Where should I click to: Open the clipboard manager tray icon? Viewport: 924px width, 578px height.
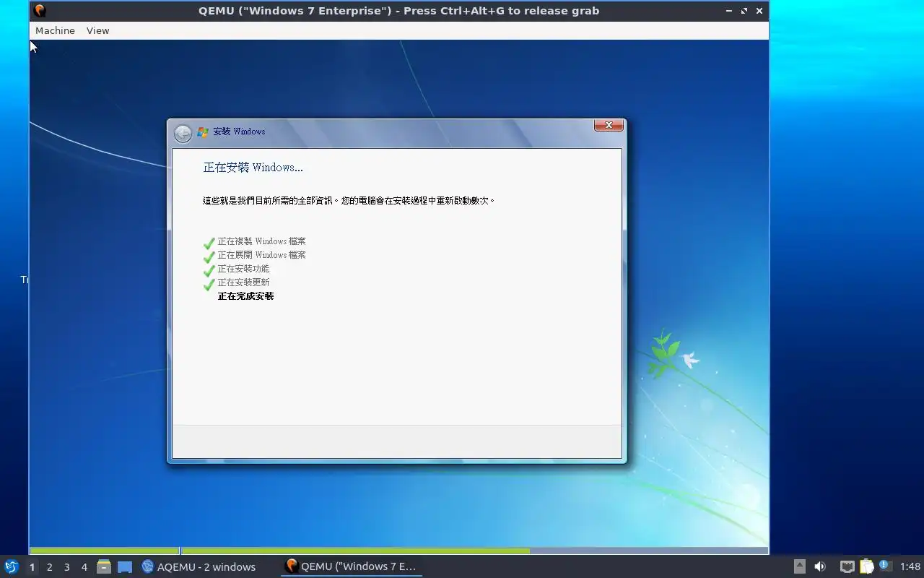866,566
